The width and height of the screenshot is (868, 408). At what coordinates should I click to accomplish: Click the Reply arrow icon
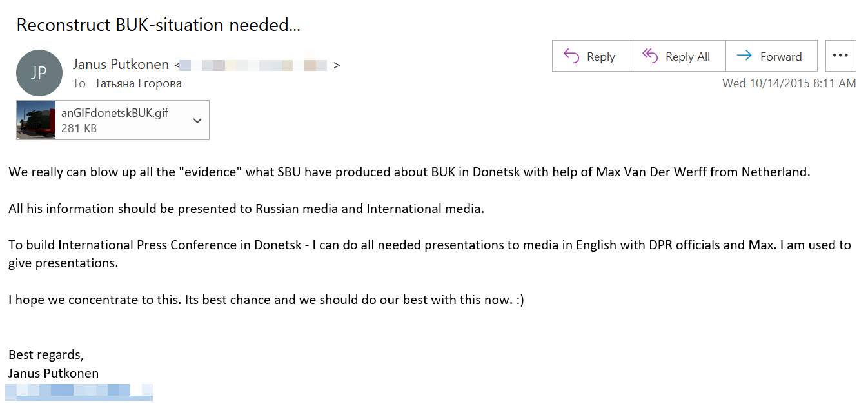pos(571,56)
